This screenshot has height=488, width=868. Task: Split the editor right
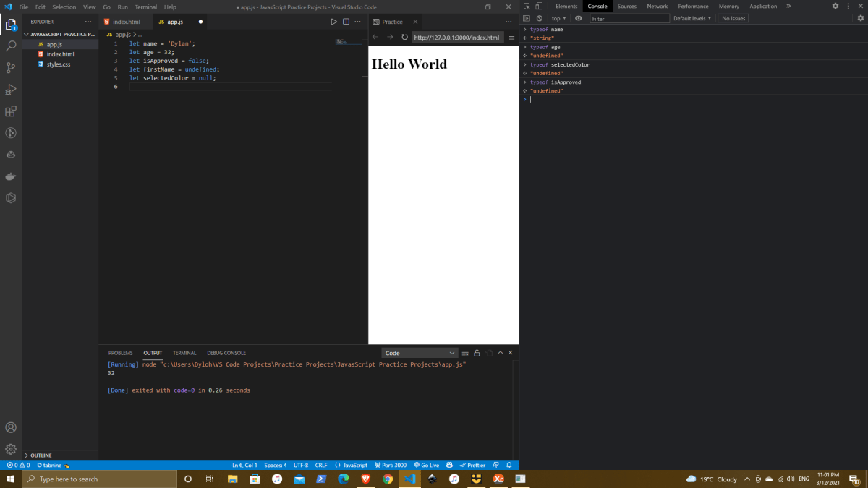click(345, 22)
